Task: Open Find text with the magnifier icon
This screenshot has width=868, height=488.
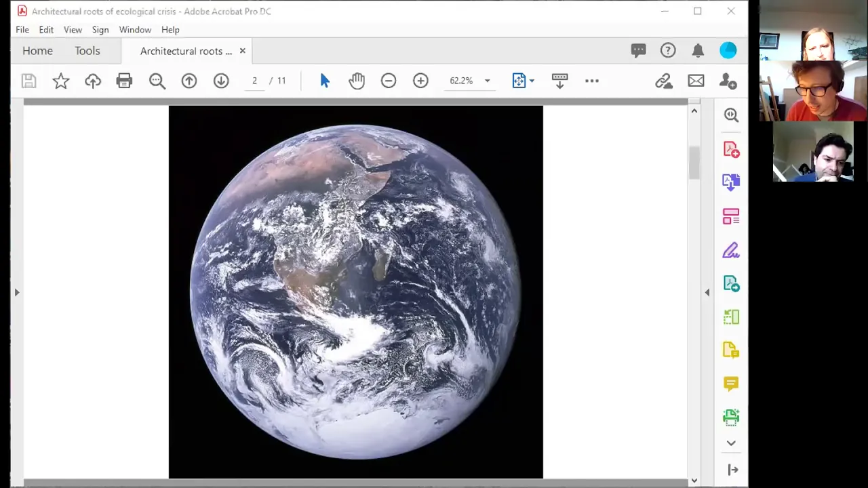Action: click(157, 81)
